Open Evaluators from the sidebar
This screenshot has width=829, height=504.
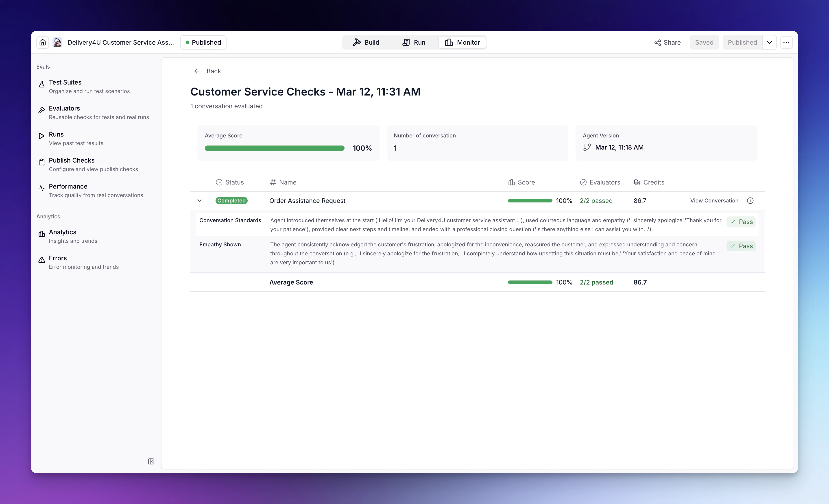65,108
